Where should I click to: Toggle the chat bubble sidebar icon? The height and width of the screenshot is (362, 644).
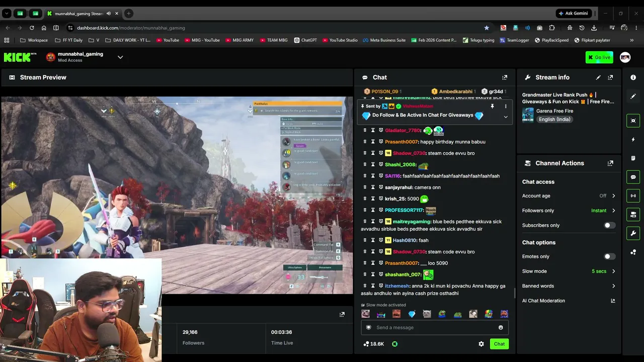point(633,177)
